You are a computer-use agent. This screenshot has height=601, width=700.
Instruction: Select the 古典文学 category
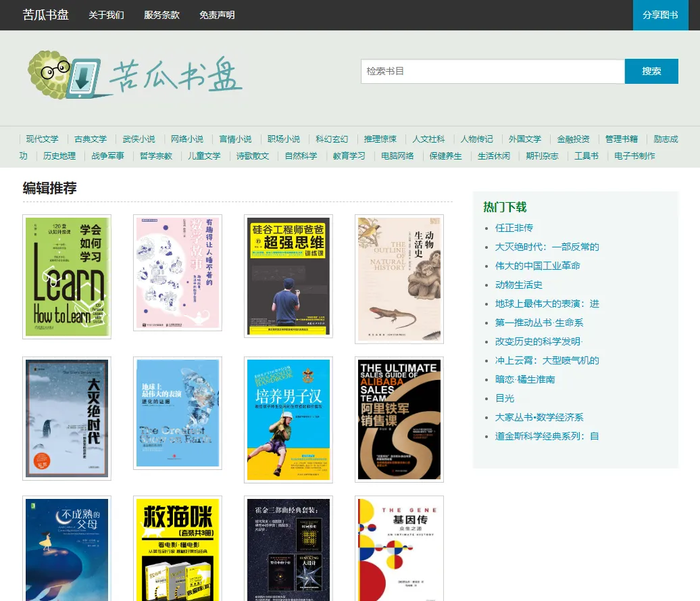90,139
